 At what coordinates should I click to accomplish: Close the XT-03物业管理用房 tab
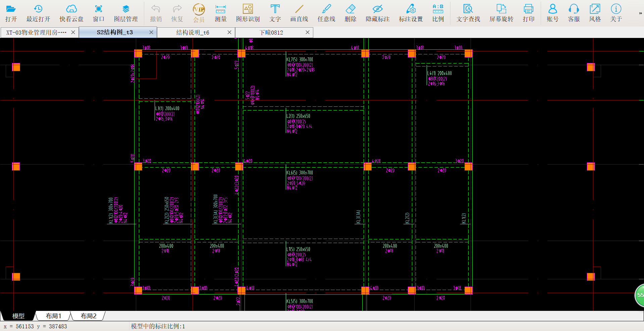click(73, 33)
